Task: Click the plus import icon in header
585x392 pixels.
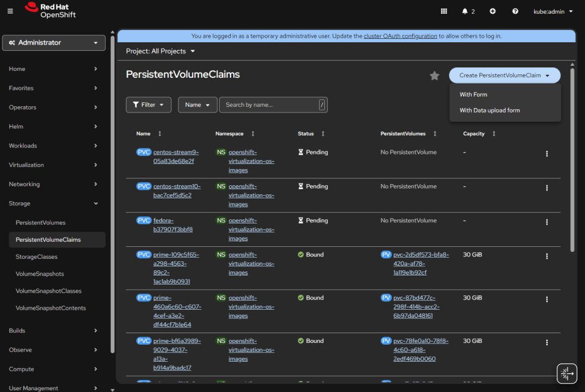Action: [492, 11]
